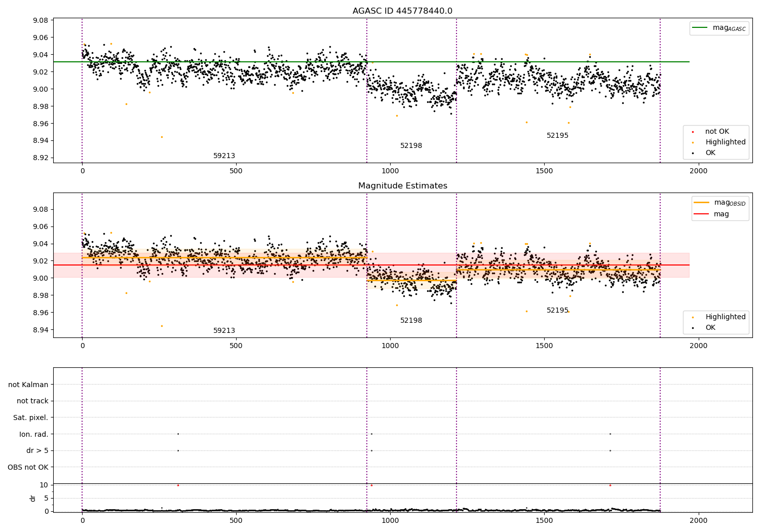The height and width of the screenshot is (532, 760).
Task: Click 'not OK' legend entry in top plot
Action: [x=717, y=132]
